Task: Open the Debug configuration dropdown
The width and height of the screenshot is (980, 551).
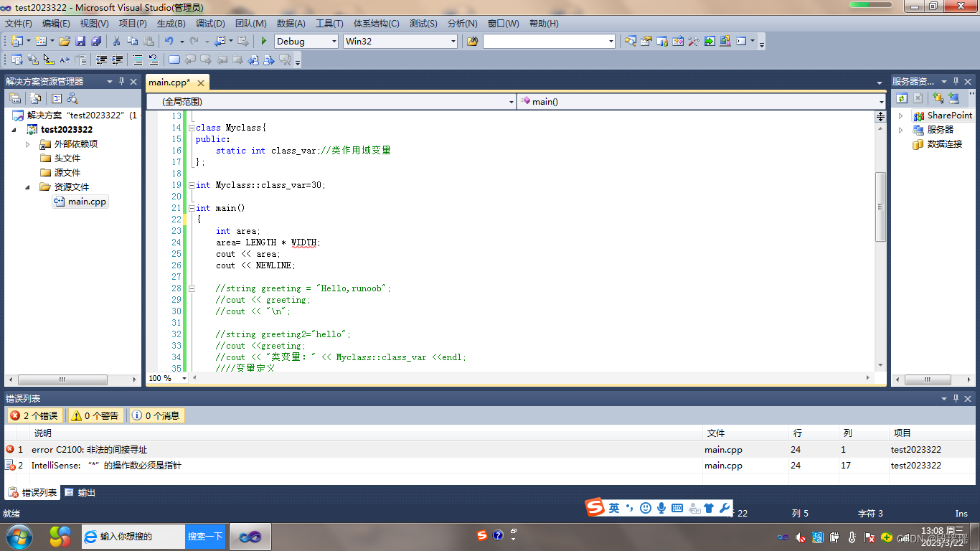Action: pyautogui.click(x=334, y=42)
